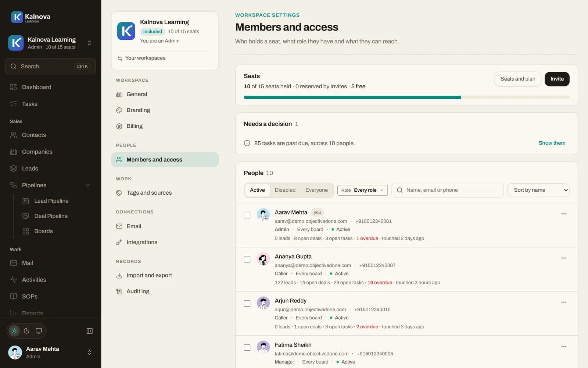Select the checkbox for Fatima Sheikh
588x368 pixels.
(x=247, y=347)
